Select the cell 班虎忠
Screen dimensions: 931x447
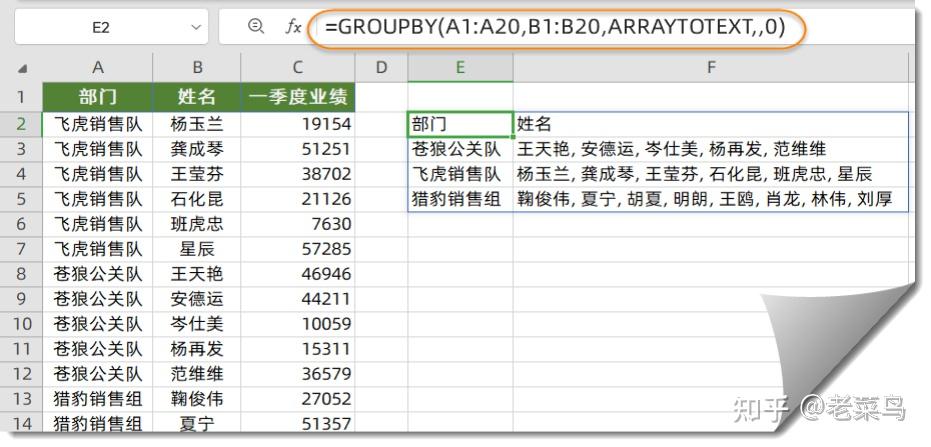(x=197, y=224)
